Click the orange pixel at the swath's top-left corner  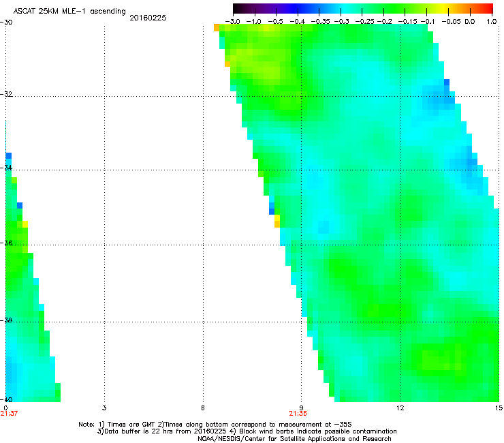tap(217, 28)
